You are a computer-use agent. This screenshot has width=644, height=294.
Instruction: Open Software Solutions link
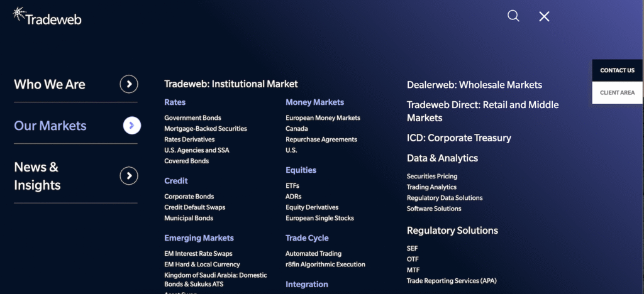pos(434,209)
